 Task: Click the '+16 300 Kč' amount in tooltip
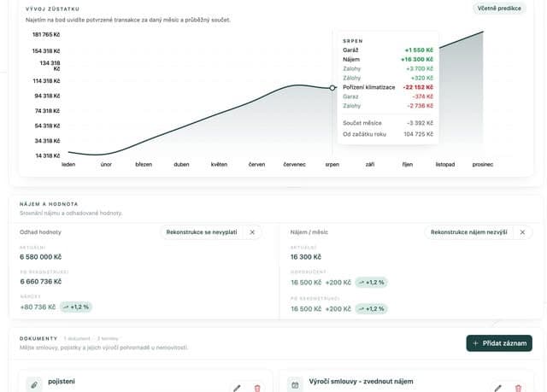pyautogui.click(x=417, y=59)
